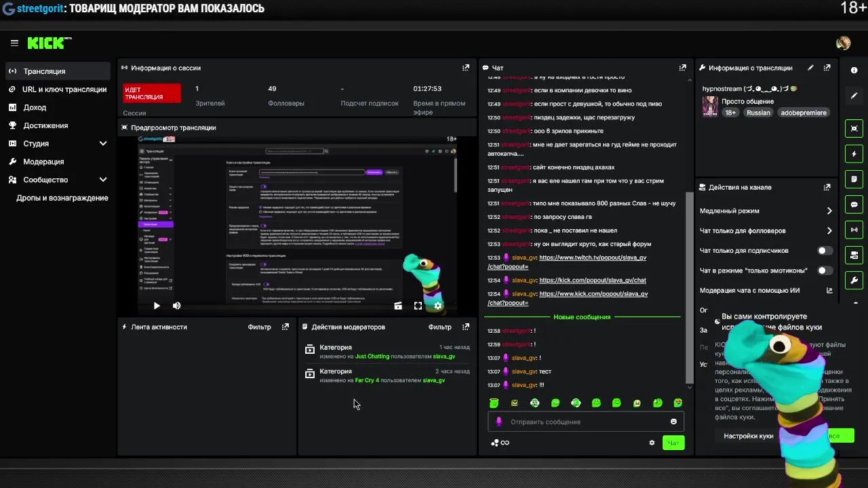868x488 pixels.
Task: Switch preview to theatre mode
Action: [x=398, y=306]
